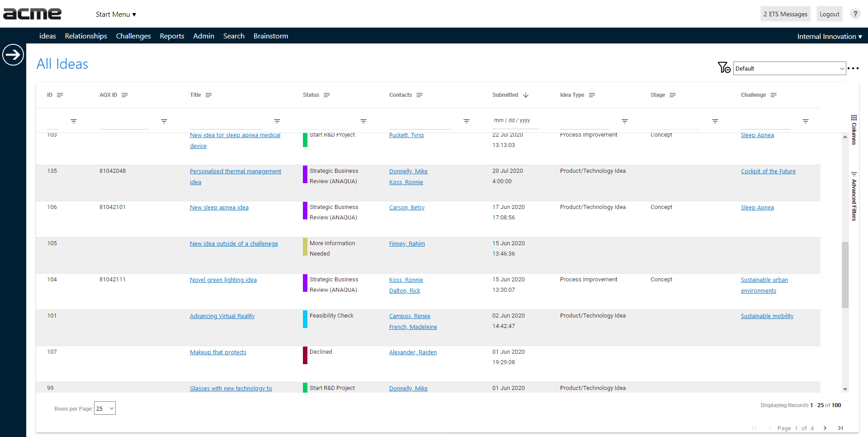Open the Columns side panel
Image resolution: width=868 pixels, height=437 pixels.
click(854, 129)
